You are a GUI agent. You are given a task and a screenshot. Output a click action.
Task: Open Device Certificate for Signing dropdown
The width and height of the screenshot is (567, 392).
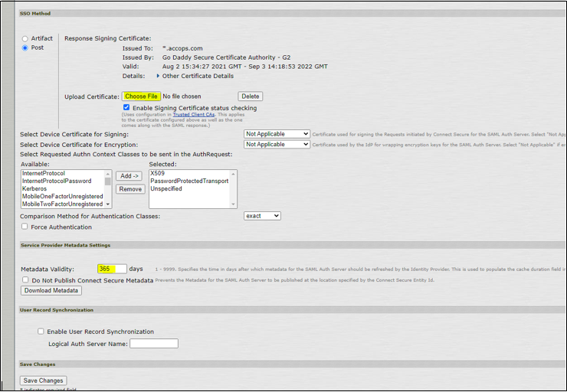277,134
